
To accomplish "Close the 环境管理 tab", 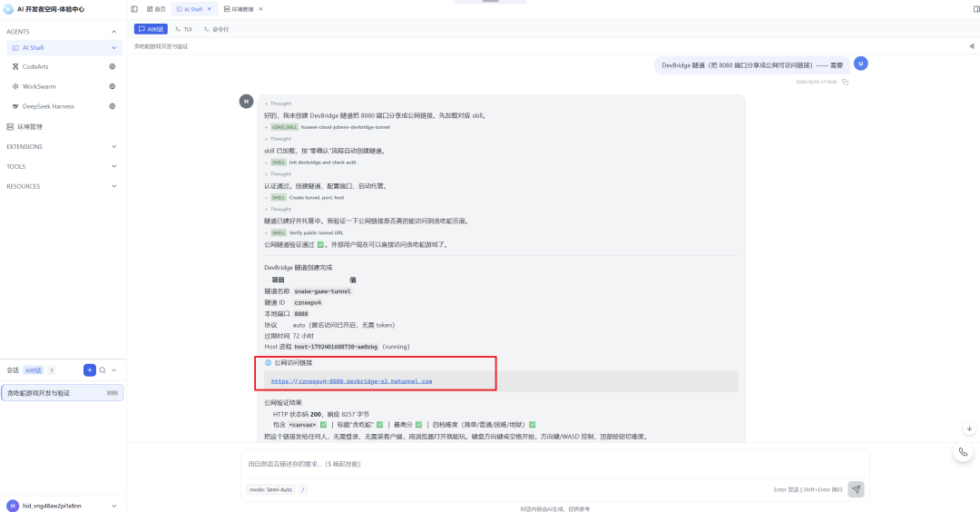I will (x=260, y=9).
